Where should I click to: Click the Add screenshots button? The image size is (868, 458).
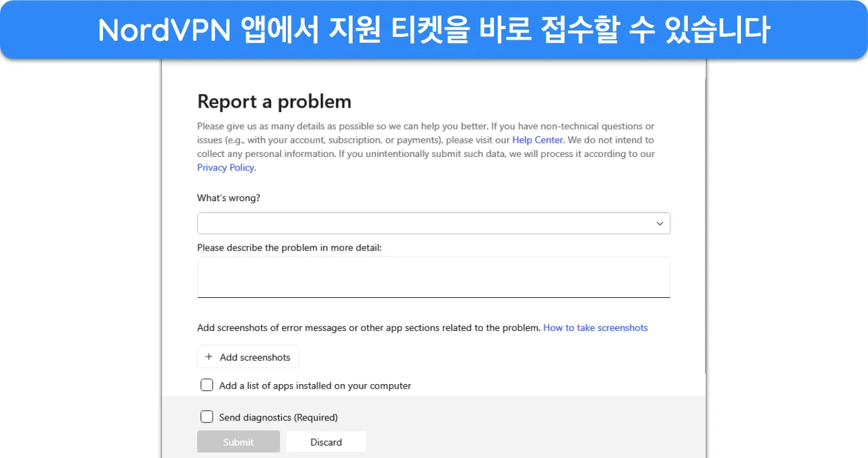248,357
